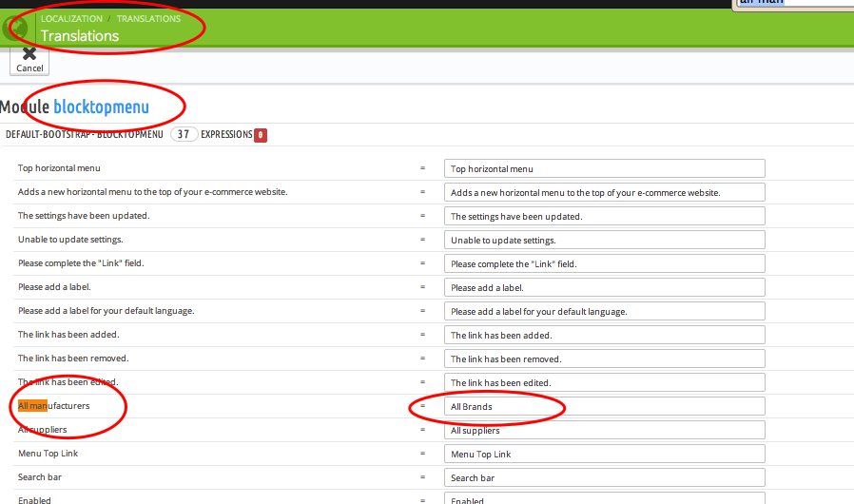Viewport: 854px width, 504px height.
Task: Click the 'Enabled' source text row
Action: [x=34, y=500]
